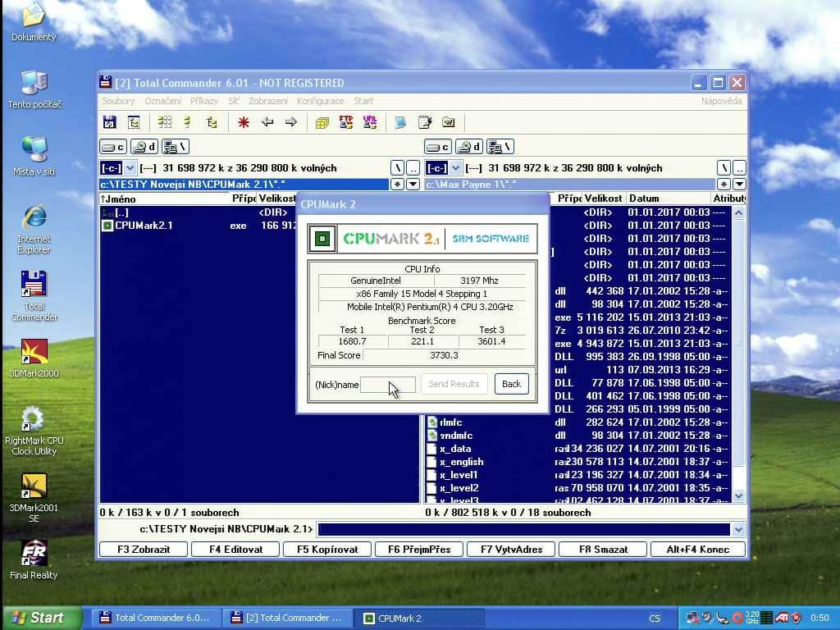Open left panel directory hotlist asterisk button
The height and width of the screenshot is (630, 840).
pos(398,185)
